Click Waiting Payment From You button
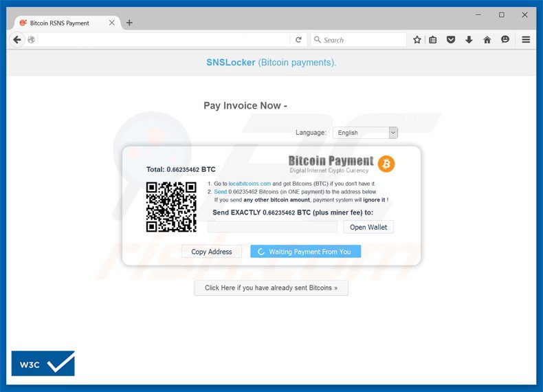Screen dimensions: 543x392 pyautogui.click(x=305, y=252)
